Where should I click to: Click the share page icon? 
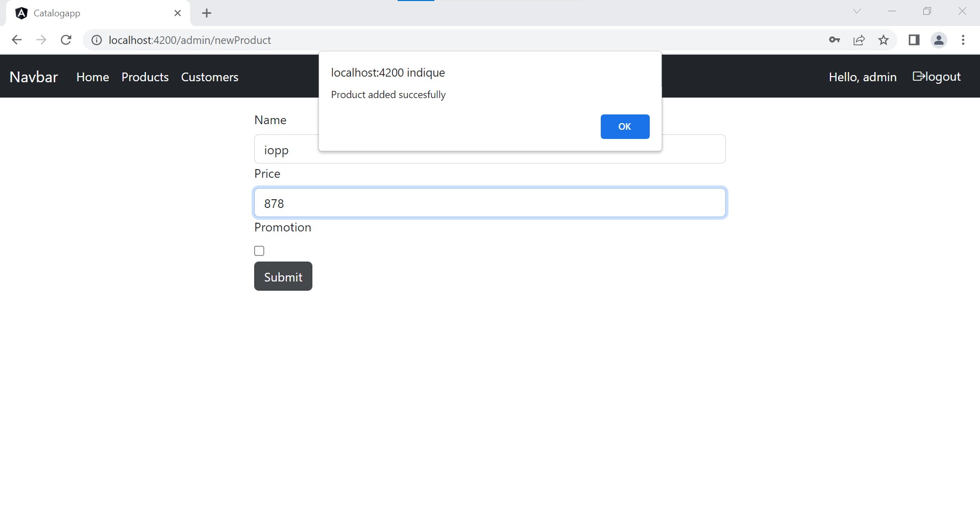coord(859,40)
